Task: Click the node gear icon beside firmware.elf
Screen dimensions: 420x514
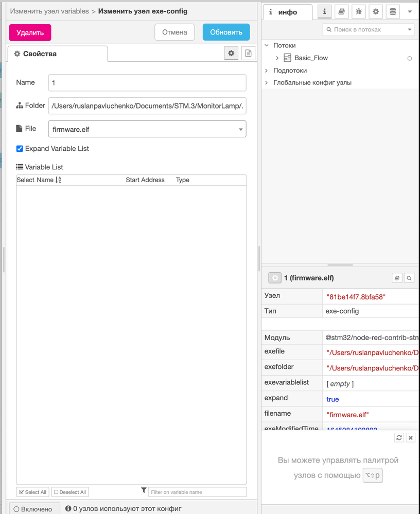Action: point(275,278)
